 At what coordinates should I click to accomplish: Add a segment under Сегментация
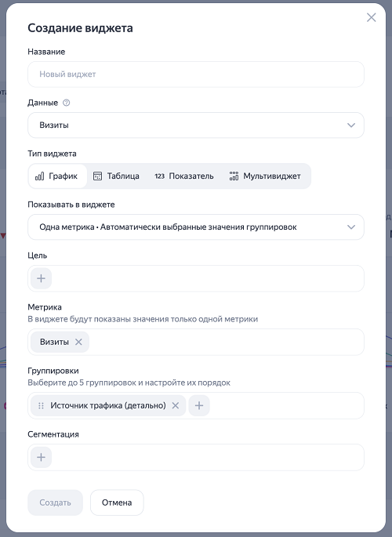41,457
